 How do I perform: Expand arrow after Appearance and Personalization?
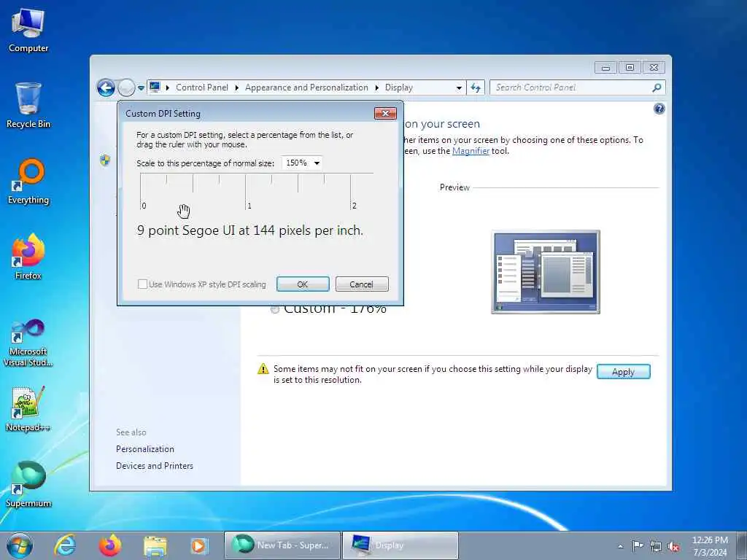point(377,87)
